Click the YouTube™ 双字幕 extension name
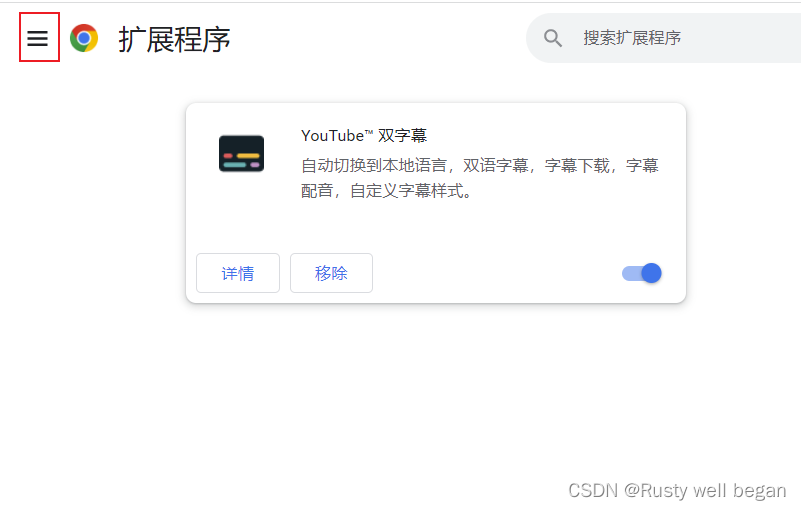Screen dimensions: 801x510 [364, 136]
